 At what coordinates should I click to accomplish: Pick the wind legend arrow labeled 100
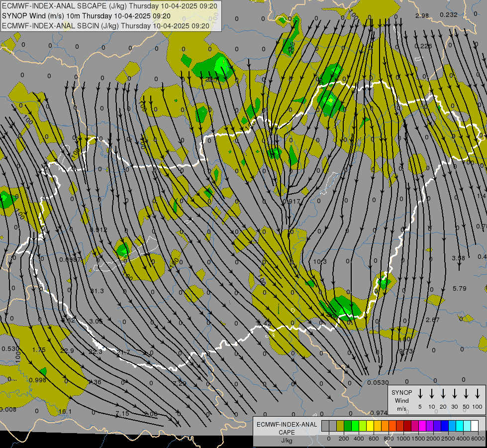[478, 394]
